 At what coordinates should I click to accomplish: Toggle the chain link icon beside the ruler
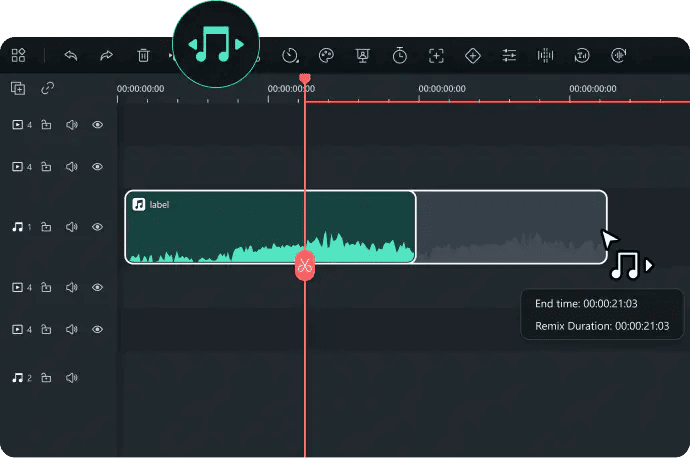47,88
